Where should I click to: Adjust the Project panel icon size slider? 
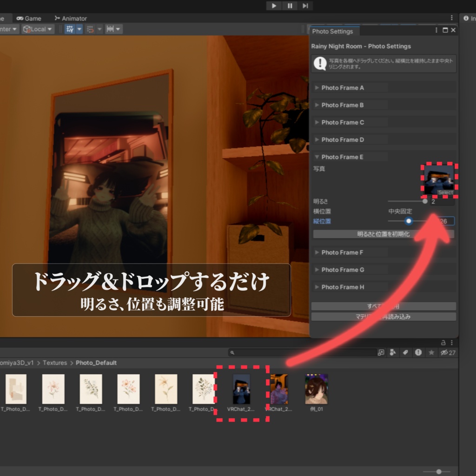[x=437, y=471]
